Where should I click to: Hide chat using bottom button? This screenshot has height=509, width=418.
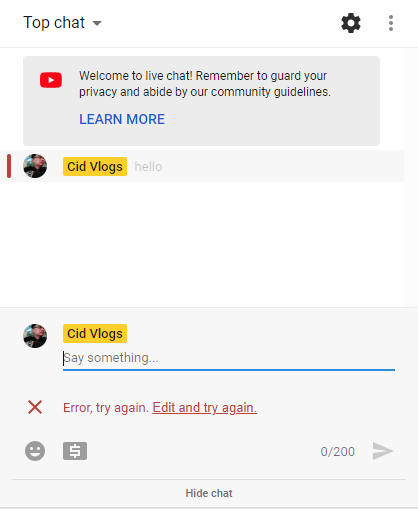pyautogui.click(x=209, y=493)
